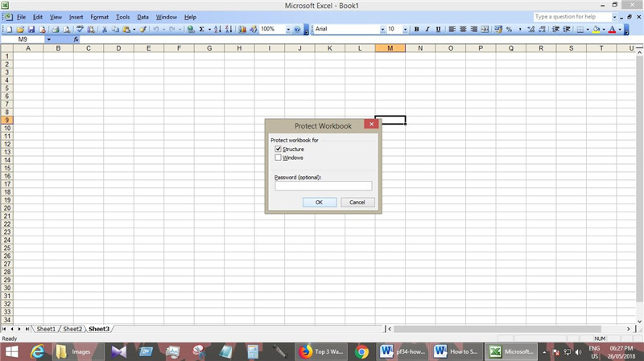Viewport: 644px width, 361px height.
Task: Click OK in the Protect Workbook dialog
Action: tap(319, 203)
